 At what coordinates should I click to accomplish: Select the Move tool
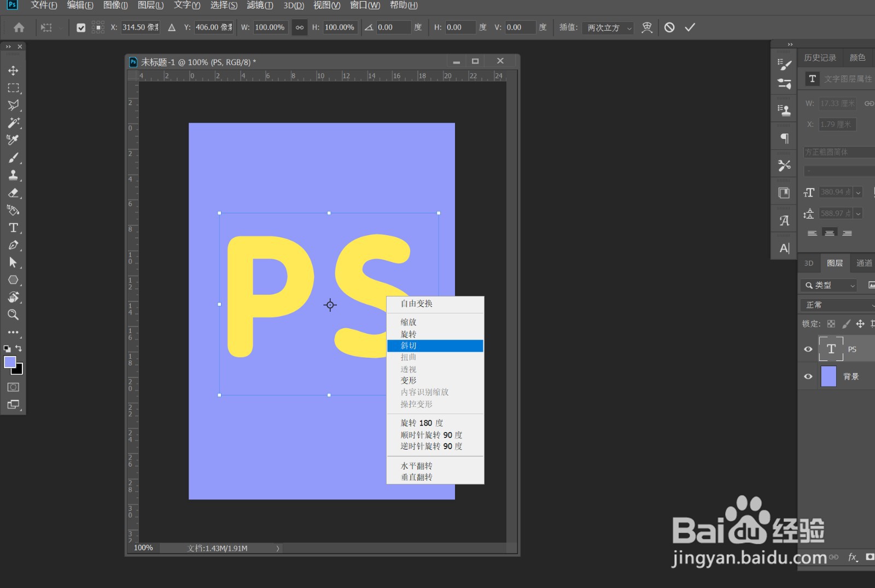(13, 71)
